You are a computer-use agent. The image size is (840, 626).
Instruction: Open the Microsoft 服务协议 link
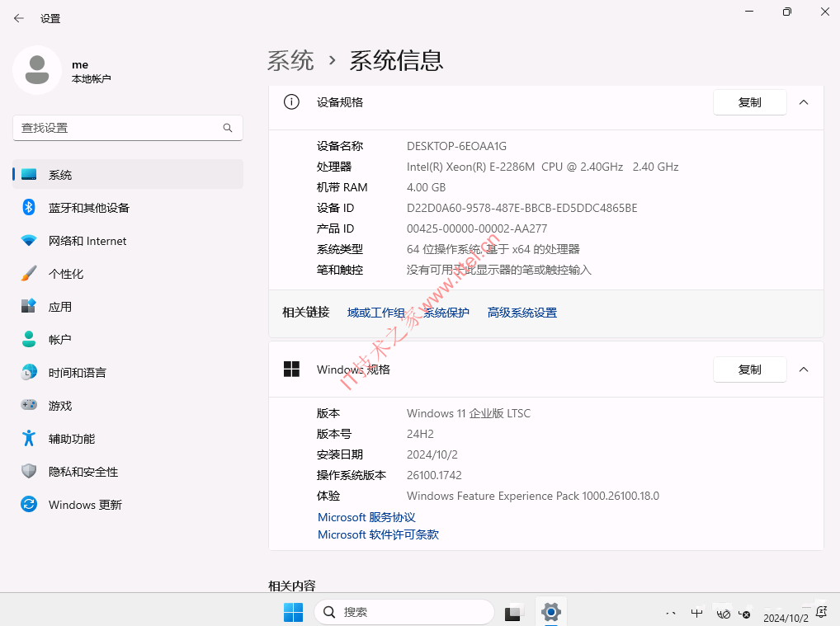click(366, 517)
